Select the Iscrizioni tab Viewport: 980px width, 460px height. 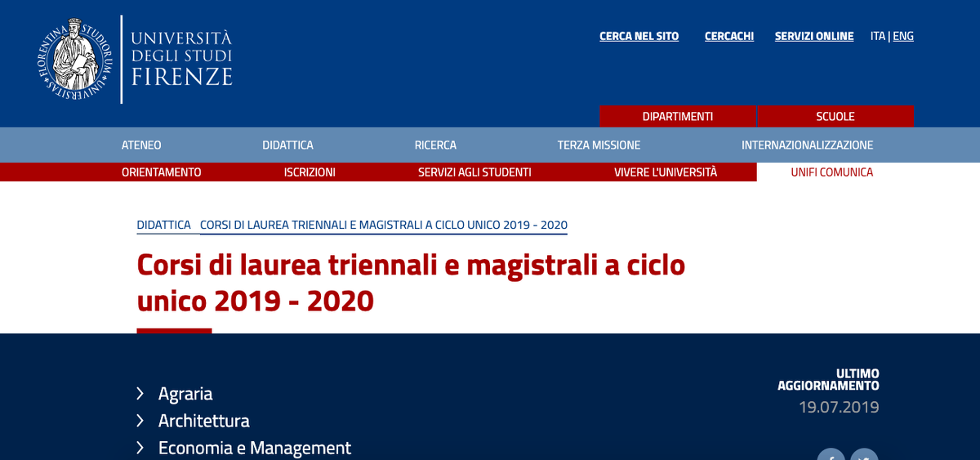310,172
